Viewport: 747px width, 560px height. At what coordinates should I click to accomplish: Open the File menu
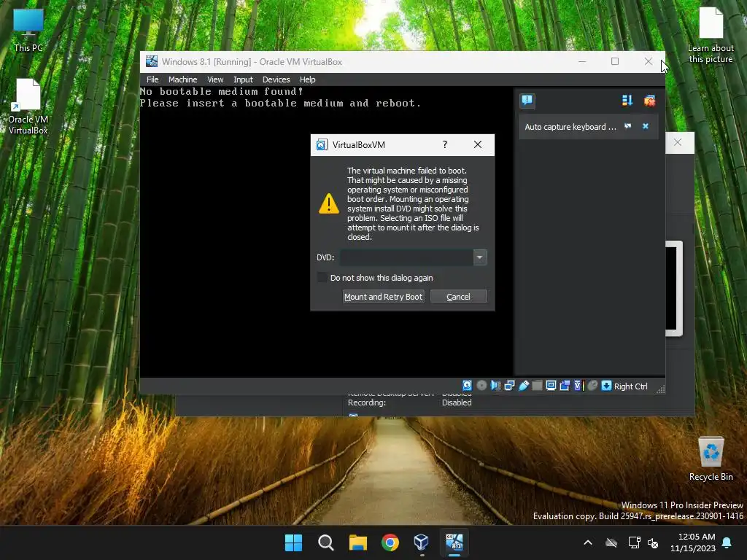click(152, 79)
